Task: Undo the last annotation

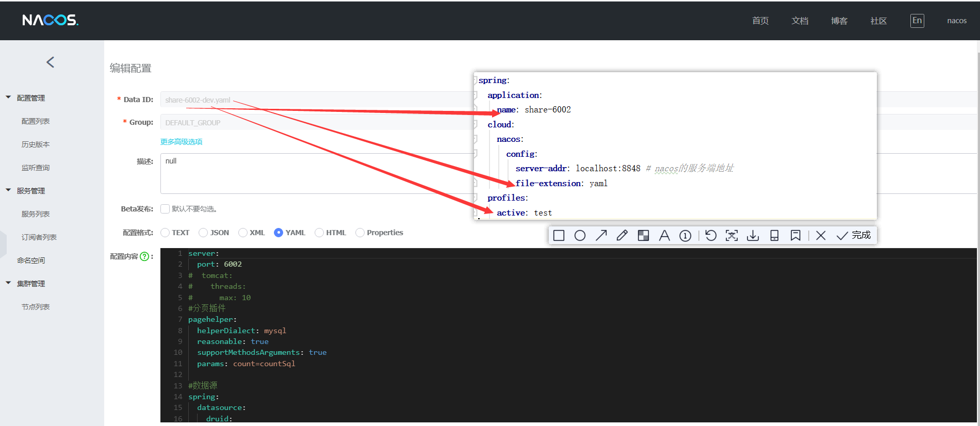Action: pos(711,236)
